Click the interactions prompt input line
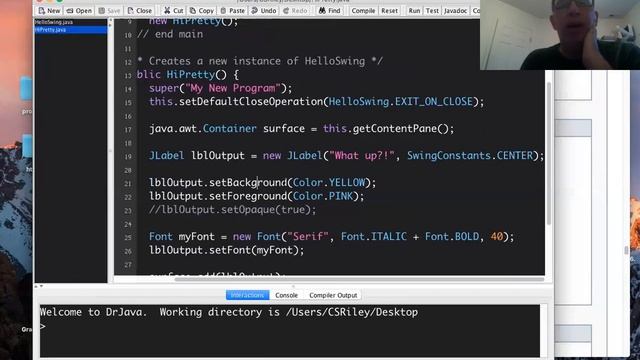640x360 pixels. click(290, 327)
